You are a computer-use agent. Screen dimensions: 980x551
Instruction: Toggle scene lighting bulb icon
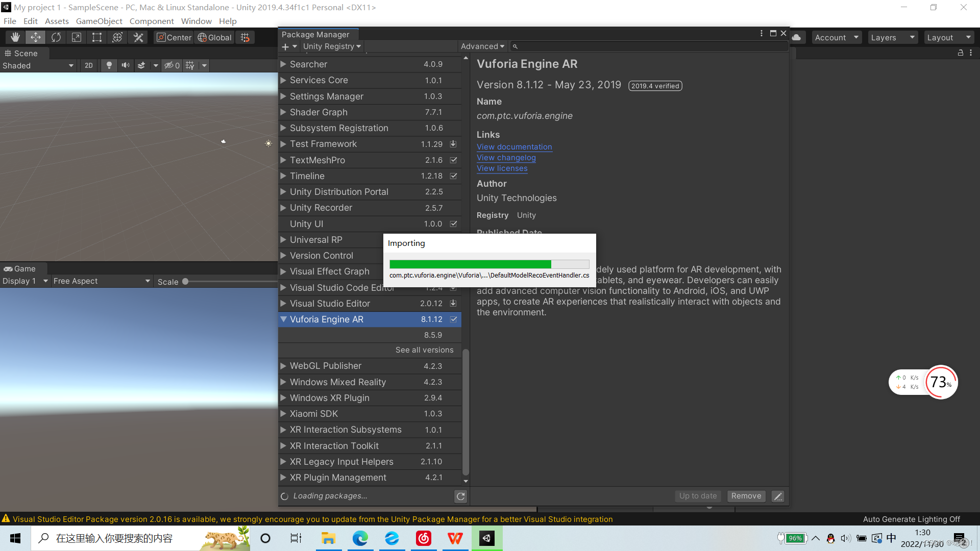coord(109,65)
